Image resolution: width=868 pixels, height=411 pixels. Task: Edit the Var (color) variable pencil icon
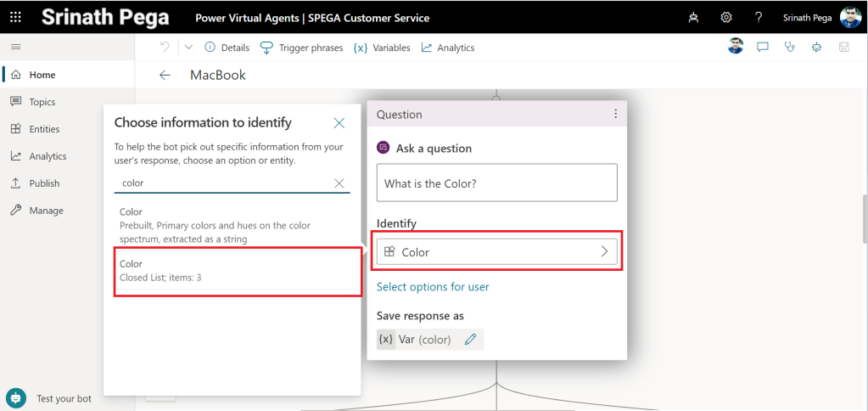coord(470,340)
